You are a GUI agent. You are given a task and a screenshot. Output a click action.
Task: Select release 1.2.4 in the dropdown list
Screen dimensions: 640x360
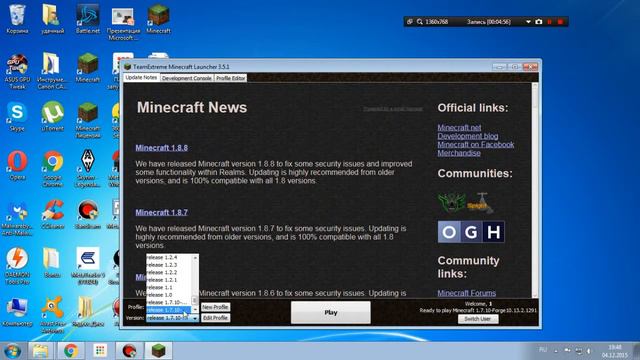169,257
